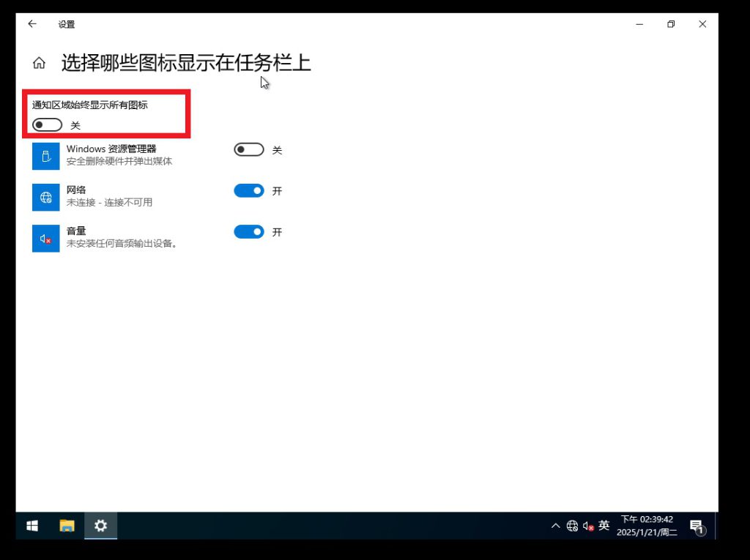Image resolution: width=750 pixels, height=560 pixels.
Task: Click the muted speaker icon in the system tray
Action: (x=587, y=526)
